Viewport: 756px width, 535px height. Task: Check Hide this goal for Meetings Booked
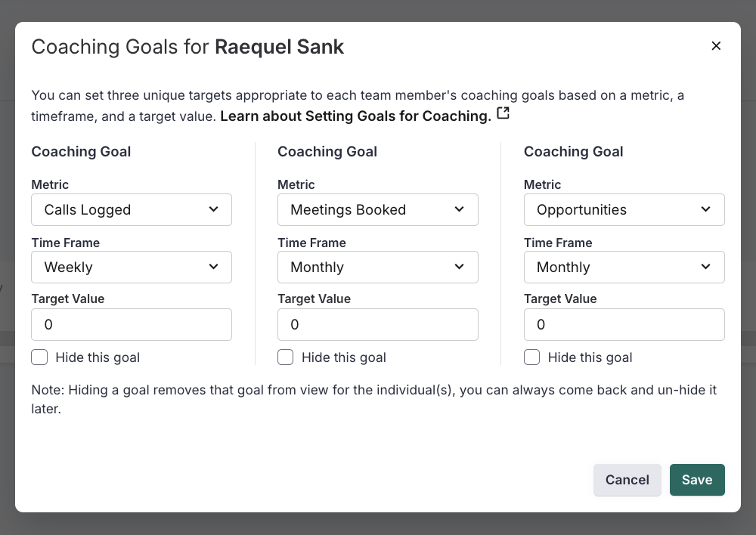286,357
